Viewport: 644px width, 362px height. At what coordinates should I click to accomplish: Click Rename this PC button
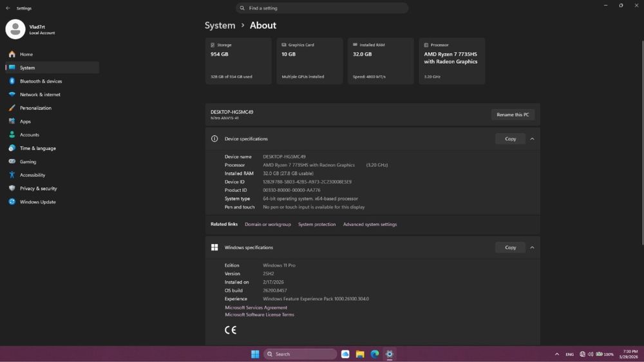pos(513,115)
